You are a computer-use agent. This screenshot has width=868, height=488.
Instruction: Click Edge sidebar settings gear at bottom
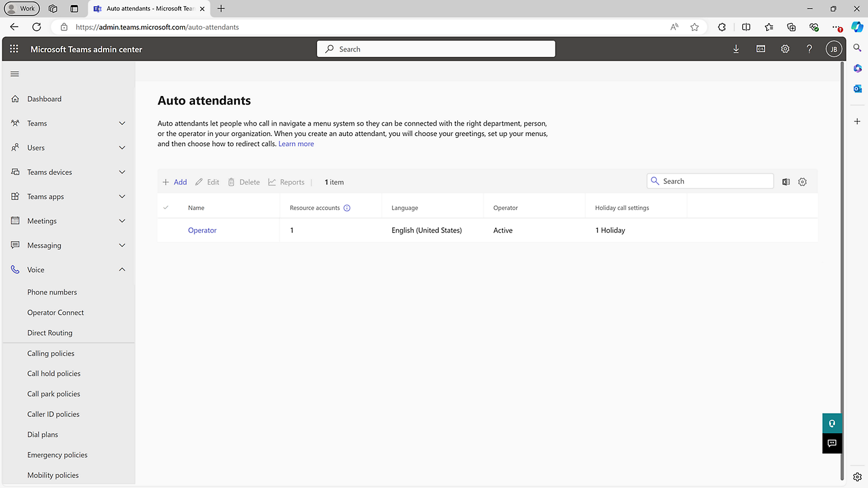(x=858, y=477)
